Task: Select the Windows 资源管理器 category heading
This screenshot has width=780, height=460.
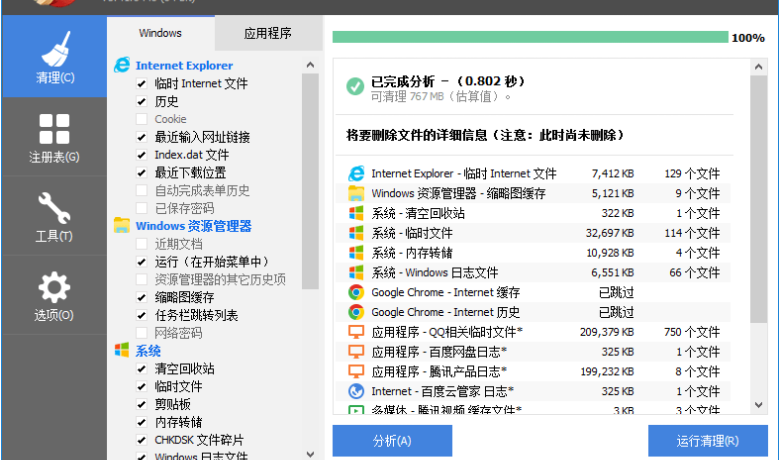Action: click(194, 226)
